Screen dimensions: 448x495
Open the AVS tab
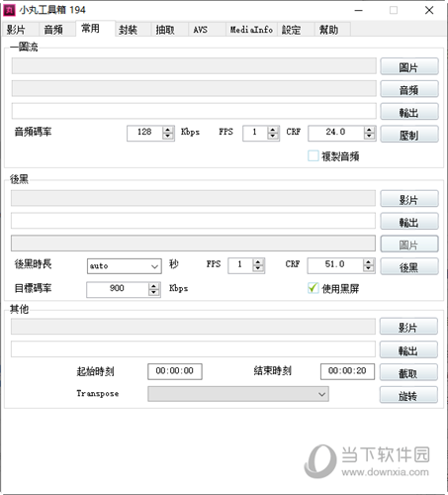pyautogui.click(x=207, y=30)
